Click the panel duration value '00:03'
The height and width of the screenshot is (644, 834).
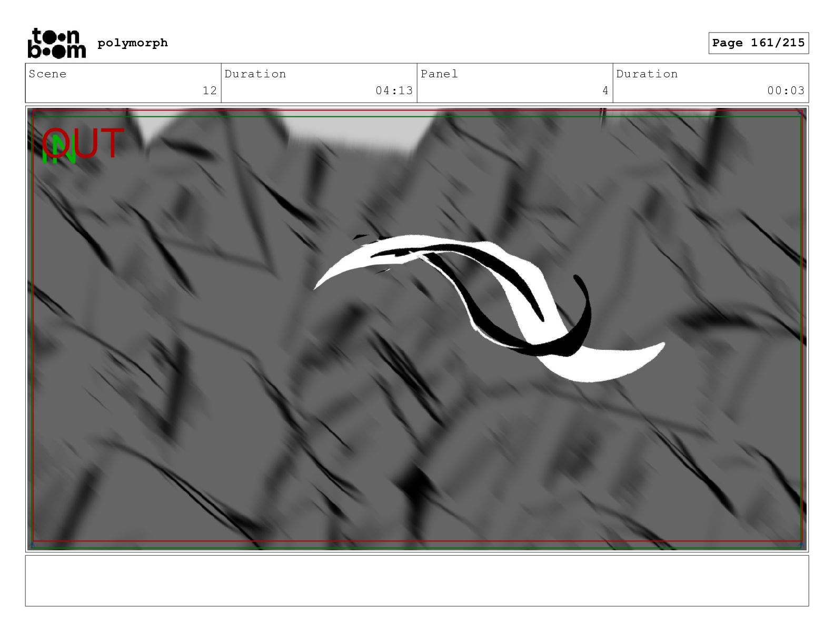[x=786, y=90]
